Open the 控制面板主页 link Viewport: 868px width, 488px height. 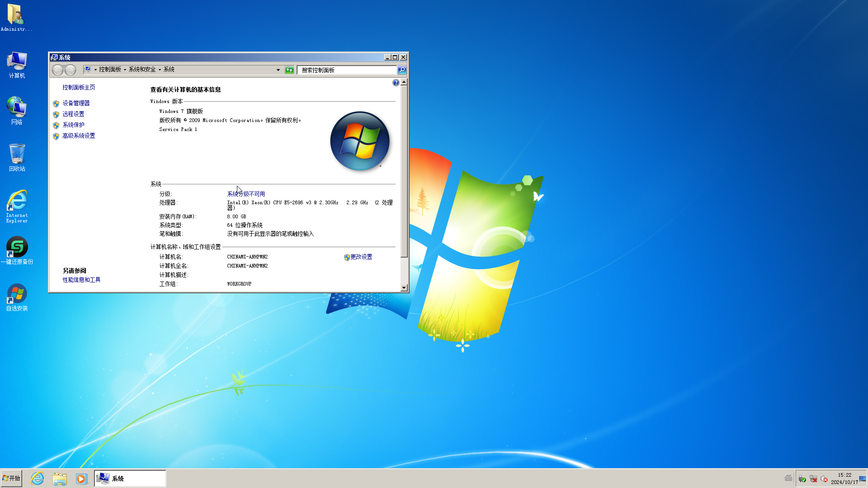click(x=79, y=87)
